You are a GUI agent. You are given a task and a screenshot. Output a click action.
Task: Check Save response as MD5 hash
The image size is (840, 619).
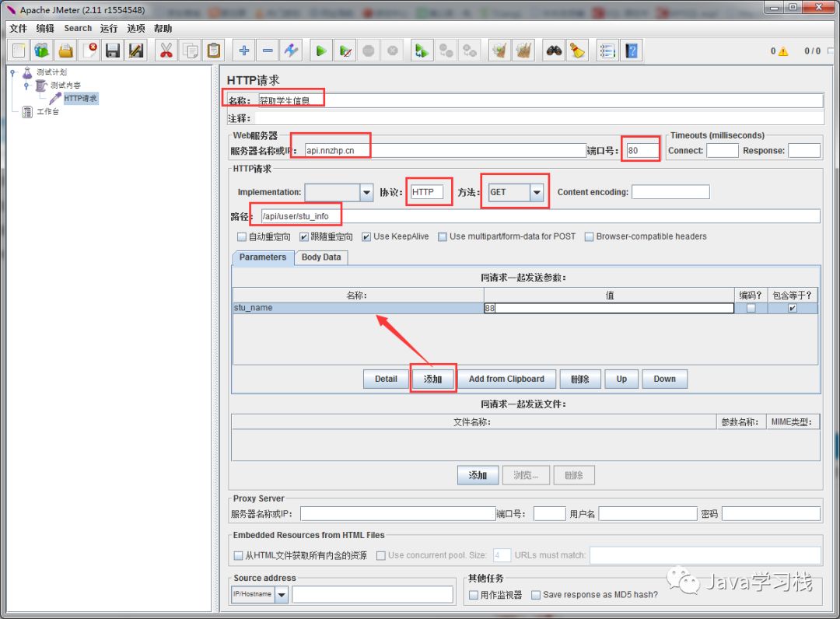point(536,595)
